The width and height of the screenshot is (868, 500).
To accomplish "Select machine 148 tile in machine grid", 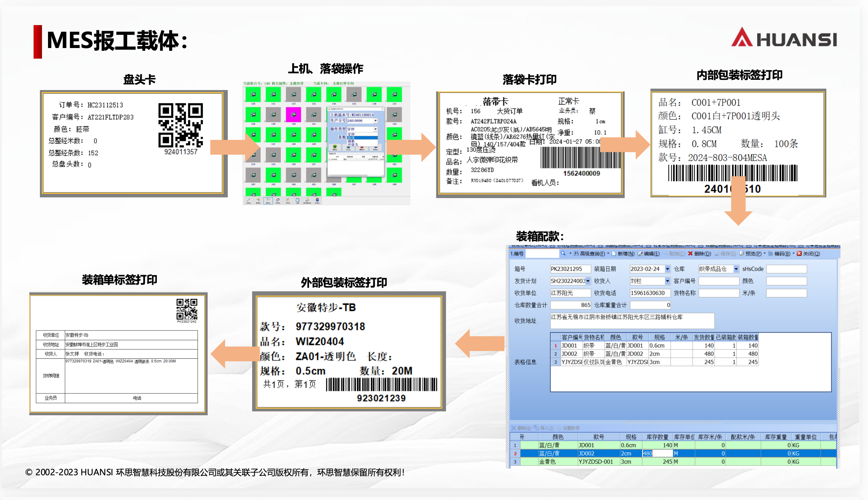I will (x=293, y=135).
